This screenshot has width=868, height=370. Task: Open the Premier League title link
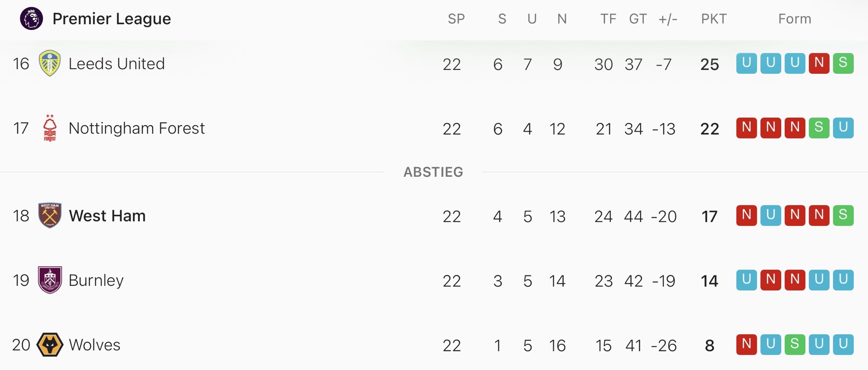click(x=112, y=19)
